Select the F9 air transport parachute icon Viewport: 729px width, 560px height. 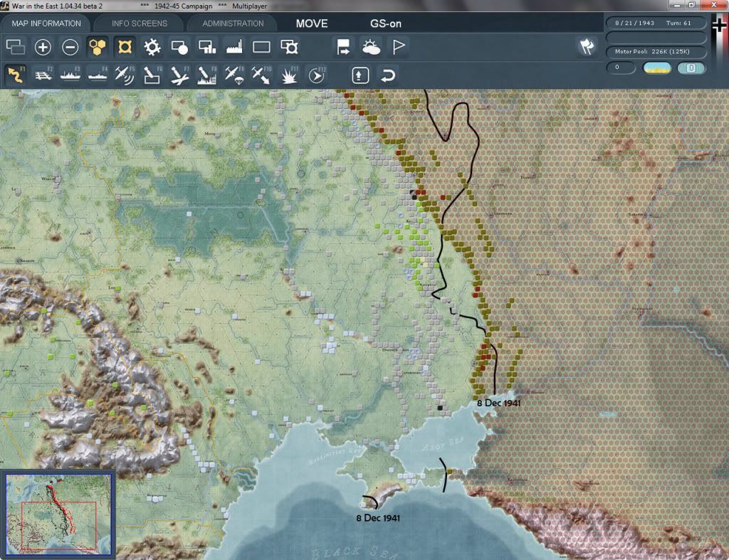[234, 75]
